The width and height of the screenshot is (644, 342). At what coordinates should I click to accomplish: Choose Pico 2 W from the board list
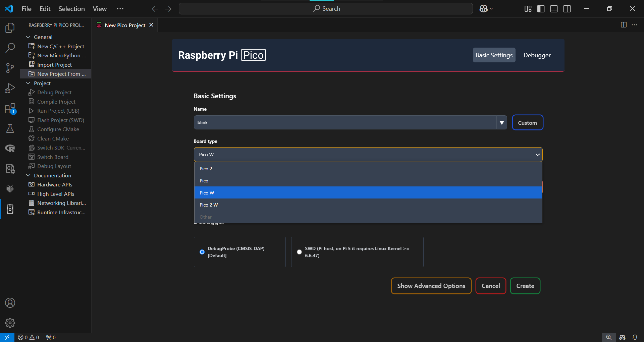pyautogui.click(x=368, y=205)
